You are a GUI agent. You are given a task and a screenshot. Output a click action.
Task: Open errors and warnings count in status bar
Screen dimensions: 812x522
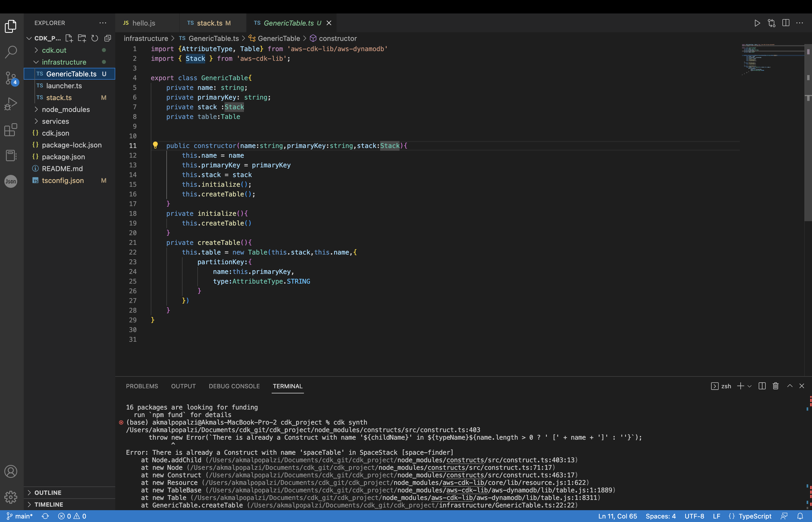tap(72, 516)
